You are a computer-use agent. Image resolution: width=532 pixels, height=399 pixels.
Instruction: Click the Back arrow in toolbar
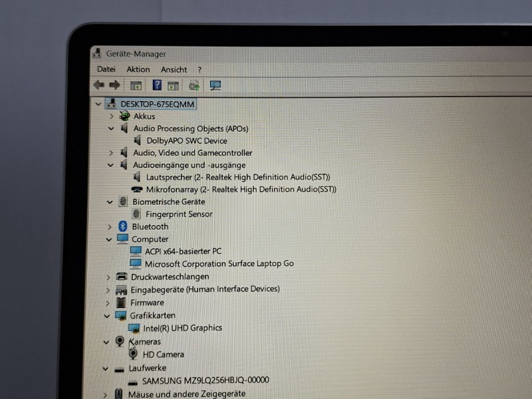(x=99, y=85)
